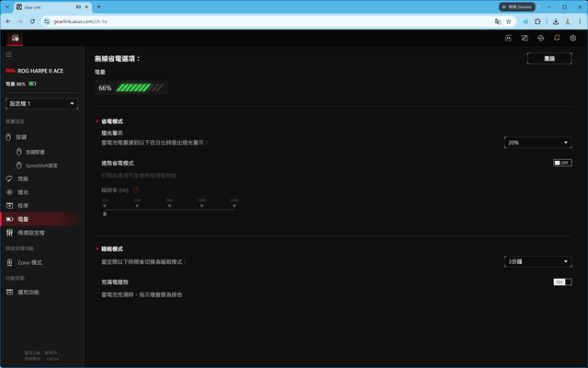
Task: Open 按鍵配置 in the sidebar
Action: (x=35, y=152)
